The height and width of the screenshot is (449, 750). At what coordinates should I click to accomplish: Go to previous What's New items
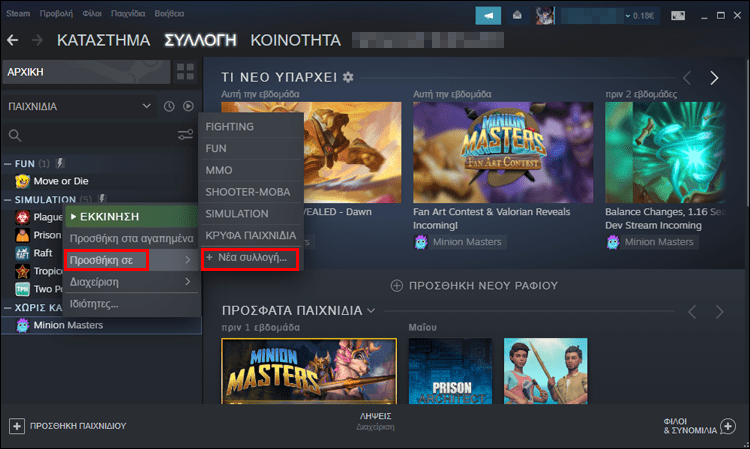click(687, 77)
